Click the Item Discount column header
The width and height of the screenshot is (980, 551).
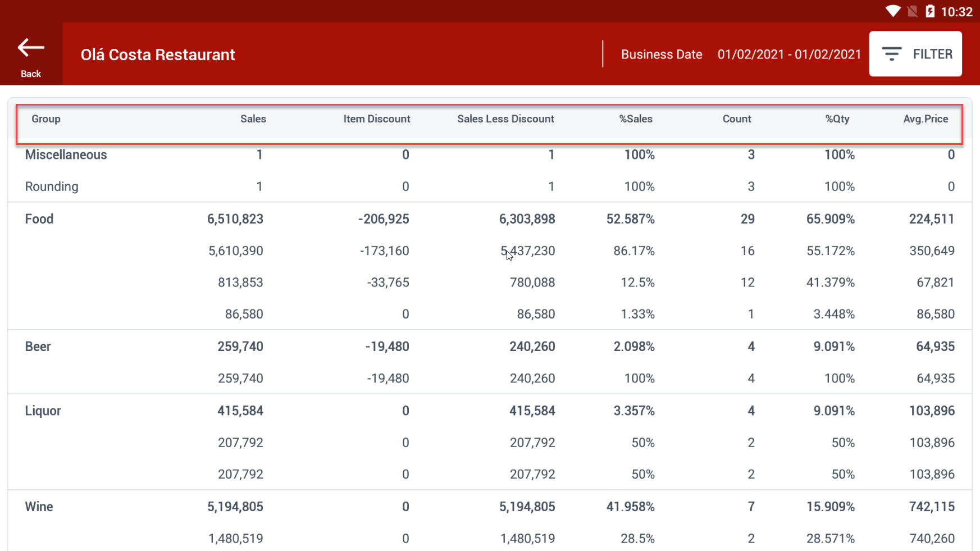(376, 119)
